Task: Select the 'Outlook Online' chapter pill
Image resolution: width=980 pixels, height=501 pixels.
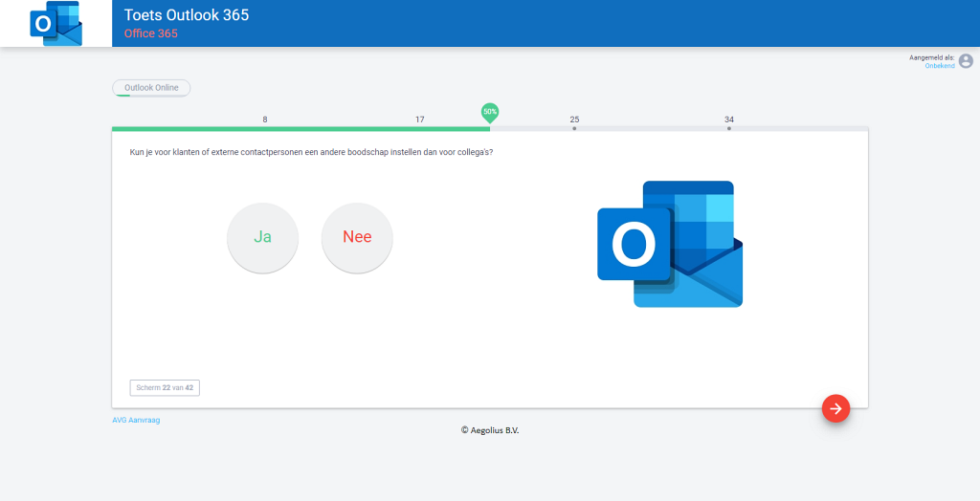Action: click(151, 88)
